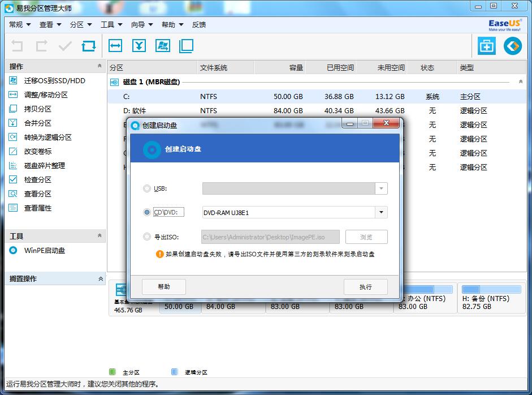The width and height of the screenshot is (532, 395).
Task: Click the copy partition toolbar icon
Action: coord(186,46)
